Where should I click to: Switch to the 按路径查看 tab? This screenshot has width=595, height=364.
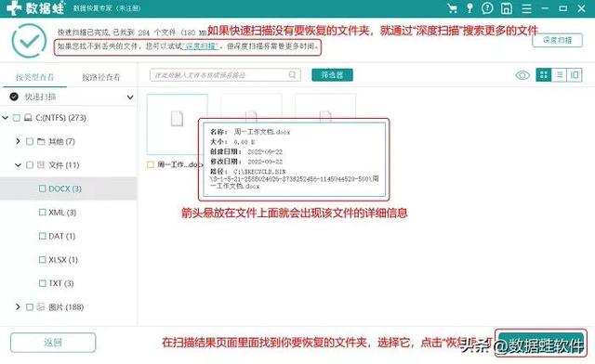[101, 77]
